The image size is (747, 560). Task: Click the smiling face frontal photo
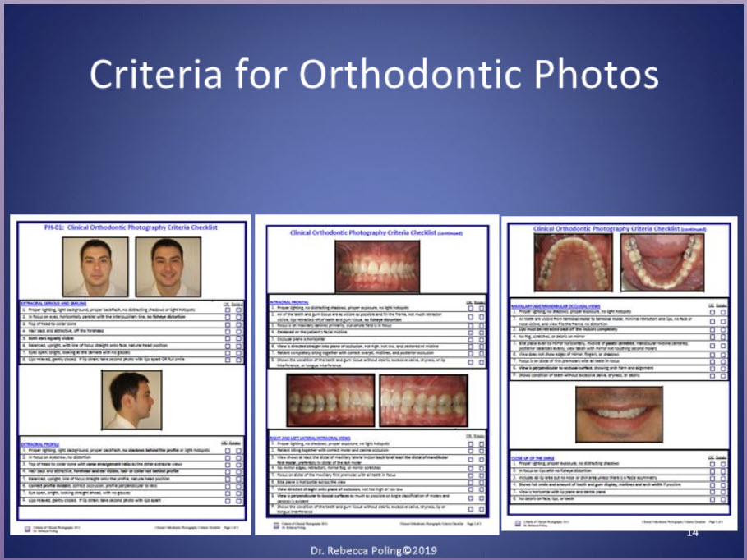point(168,267)
